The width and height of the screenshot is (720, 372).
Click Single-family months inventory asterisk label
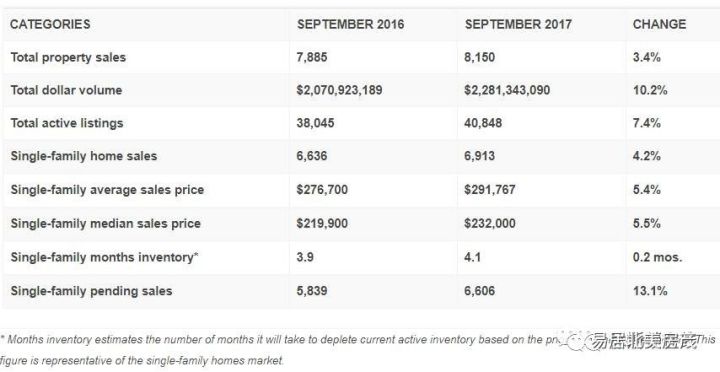(104, 257)
